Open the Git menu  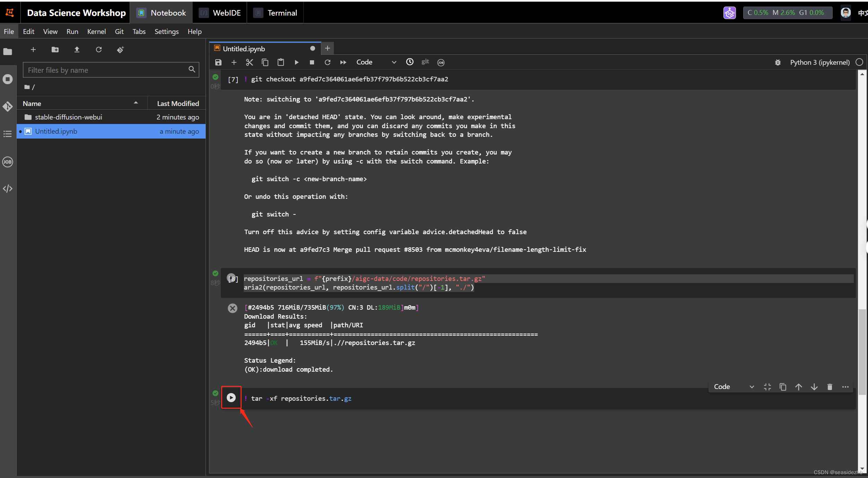pos(119,32)
